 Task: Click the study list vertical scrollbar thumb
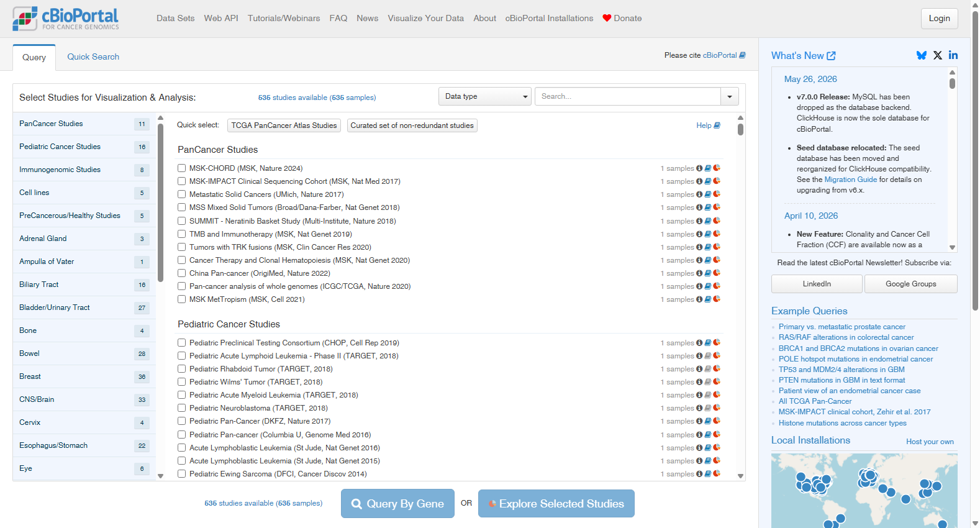pyautogui.click(x=740, y=129)
